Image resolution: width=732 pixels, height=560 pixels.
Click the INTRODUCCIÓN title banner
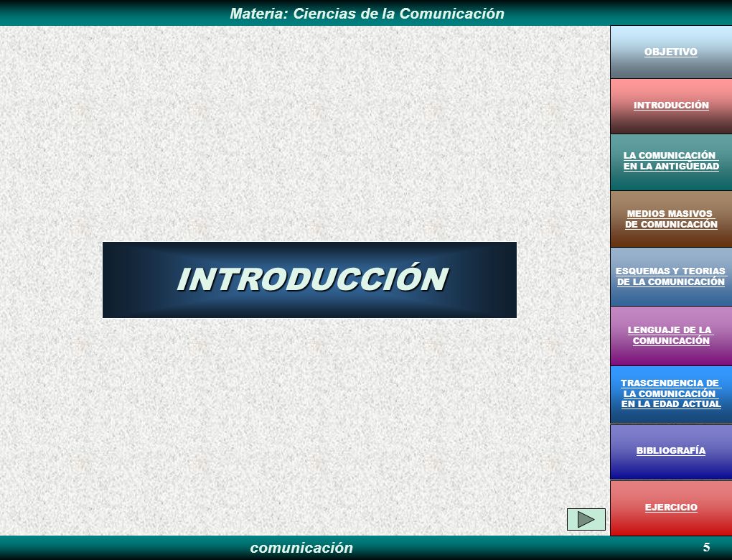[x=309, y=280]
